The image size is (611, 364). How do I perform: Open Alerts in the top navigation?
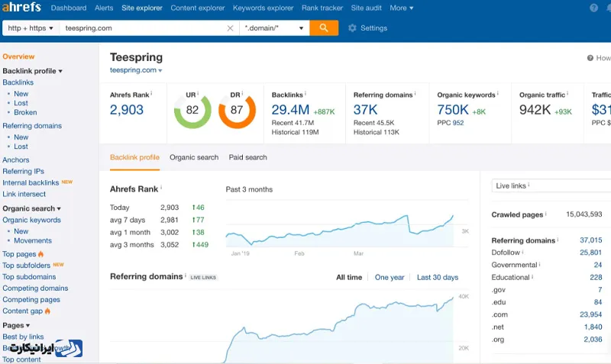pos(104,8)
